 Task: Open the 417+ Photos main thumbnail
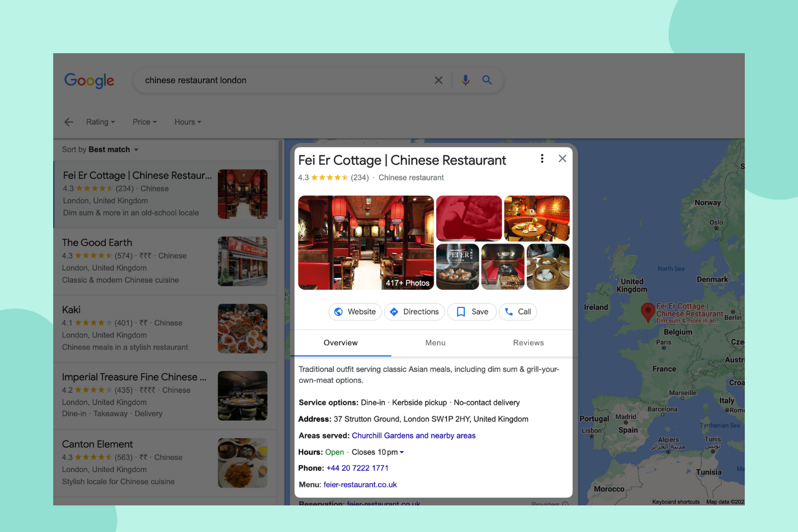365,243
